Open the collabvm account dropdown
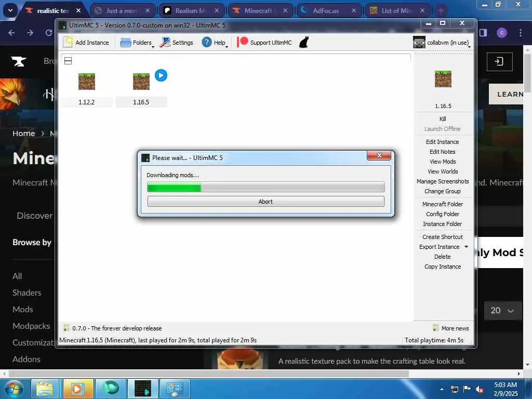Image resolution: width=532 pixels, height=399 pixels. coord(442,43)
